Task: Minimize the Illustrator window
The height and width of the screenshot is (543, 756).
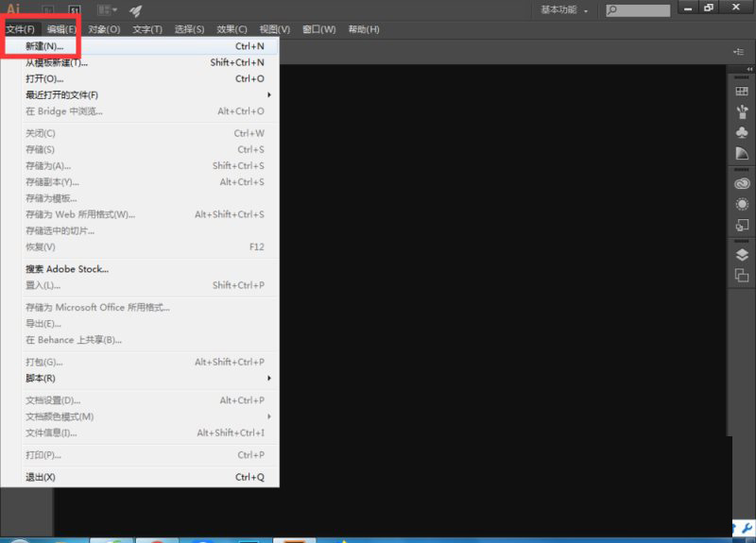Action: coord(688,8)
